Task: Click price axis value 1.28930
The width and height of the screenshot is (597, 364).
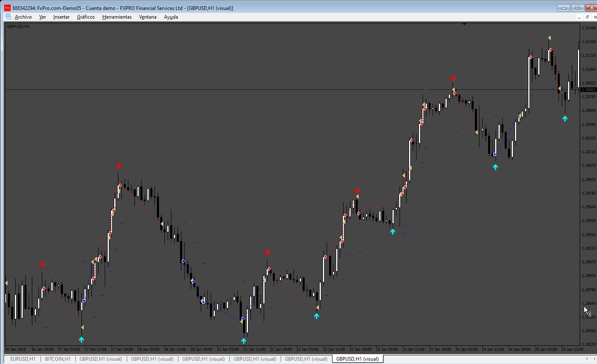Action: [x=589, y=276]
